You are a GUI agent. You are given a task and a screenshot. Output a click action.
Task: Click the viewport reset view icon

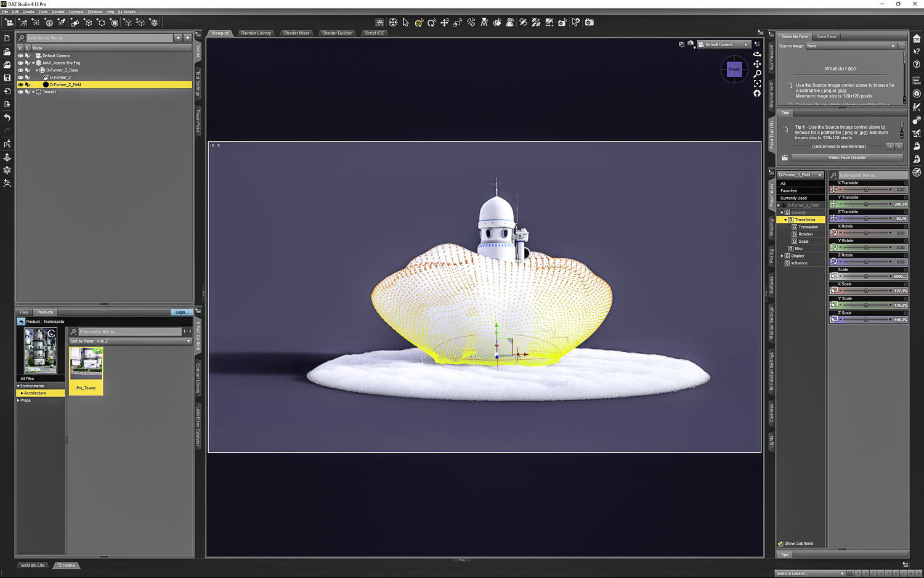pos(757,94)
